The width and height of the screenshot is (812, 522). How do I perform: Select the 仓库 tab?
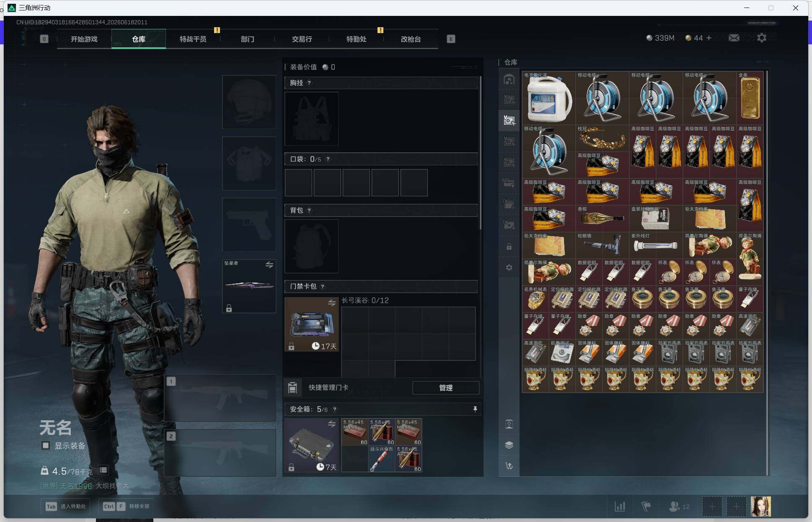139,39
